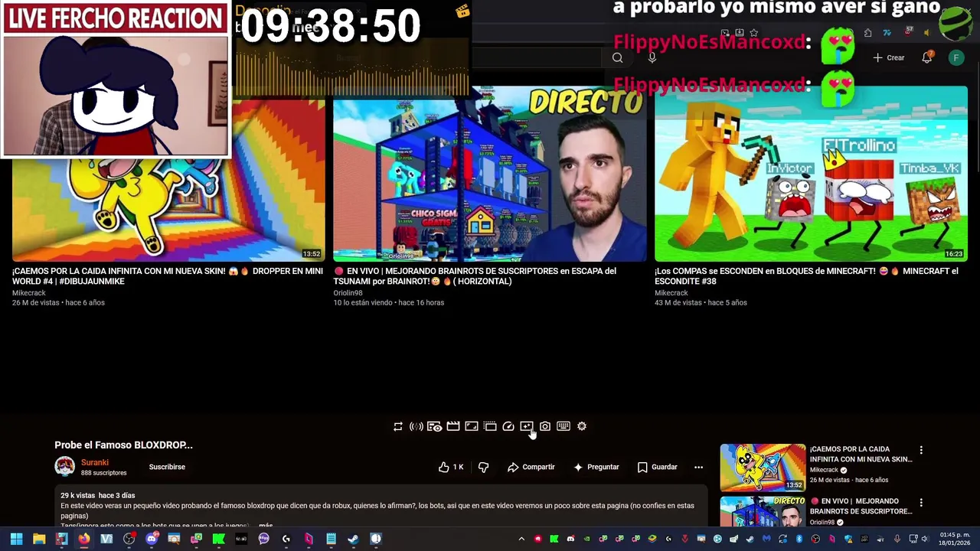
Task: Open more actions three-dot menu
Action: (698, 467)
